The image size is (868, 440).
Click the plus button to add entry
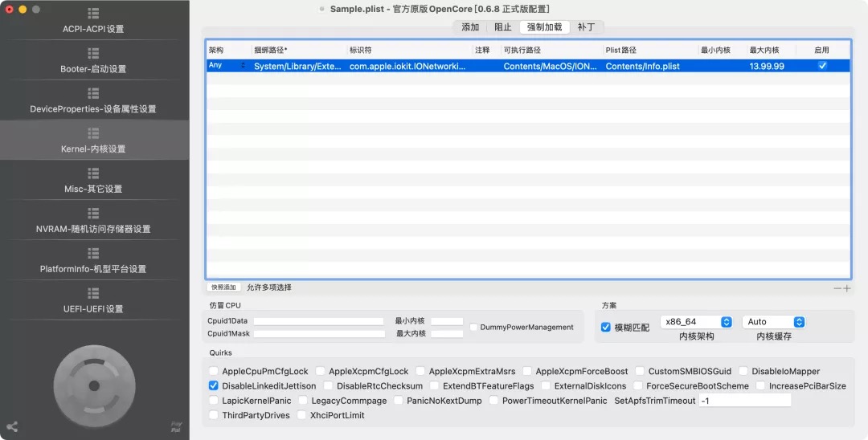click(x=847, y=288)
